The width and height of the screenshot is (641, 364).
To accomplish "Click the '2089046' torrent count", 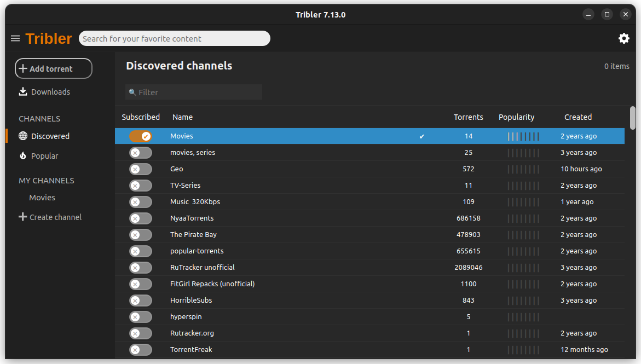I will 469,268.
